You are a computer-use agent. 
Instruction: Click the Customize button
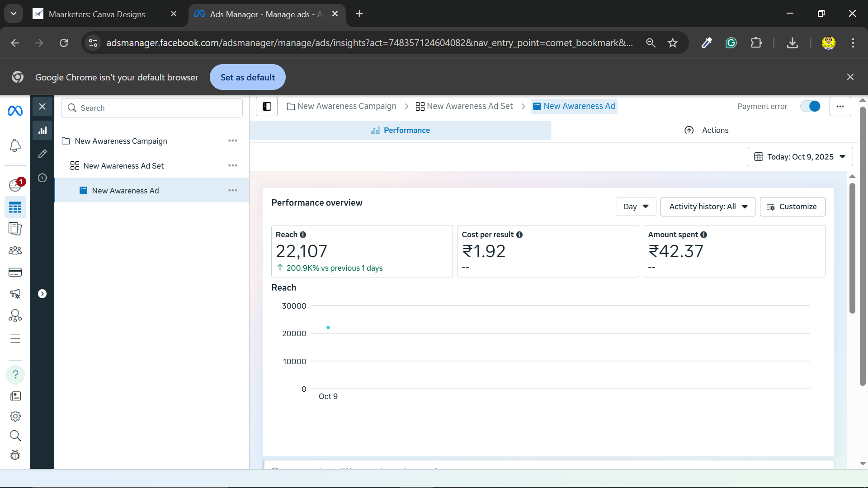(792, 207)
